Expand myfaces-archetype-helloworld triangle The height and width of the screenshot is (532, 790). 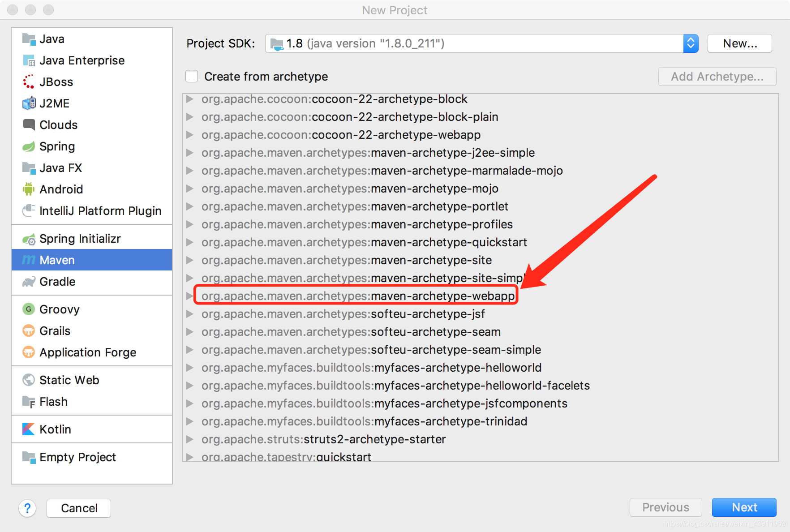click(190, 368)
